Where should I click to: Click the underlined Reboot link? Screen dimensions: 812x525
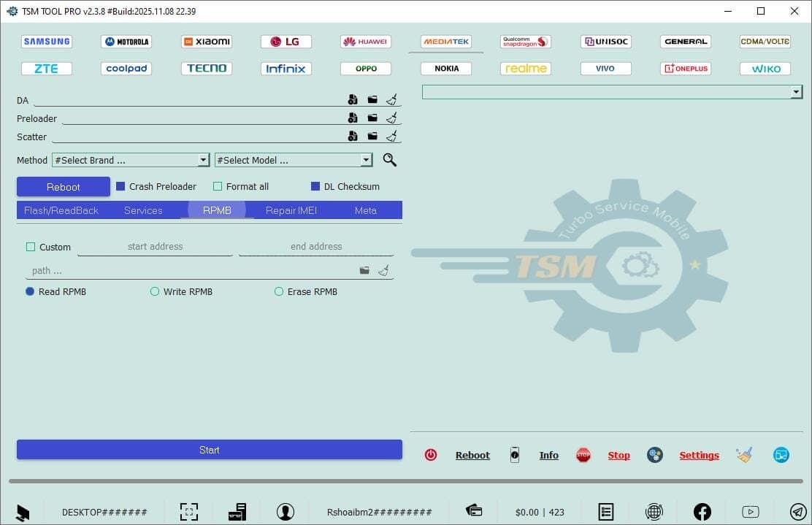tap(472, 455)
